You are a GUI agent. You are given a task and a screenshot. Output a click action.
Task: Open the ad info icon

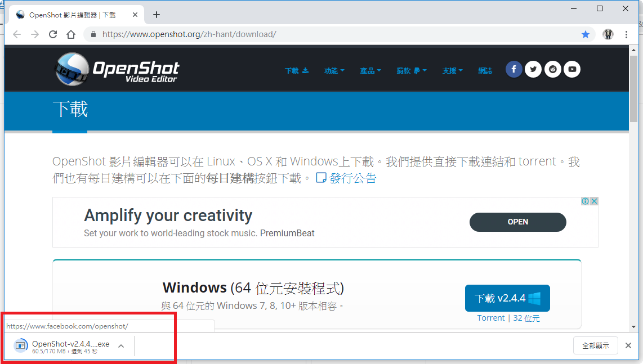pos(586,201)
